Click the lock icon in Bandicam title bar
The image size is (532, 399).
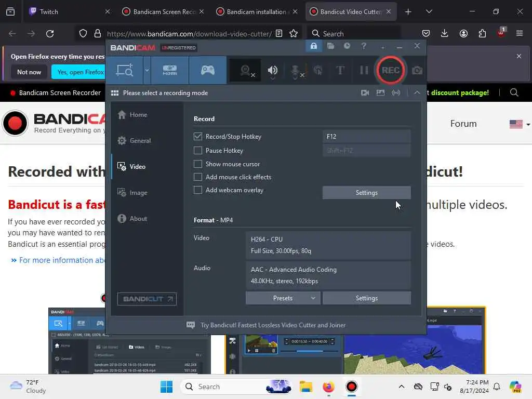[x=313, y=46]
